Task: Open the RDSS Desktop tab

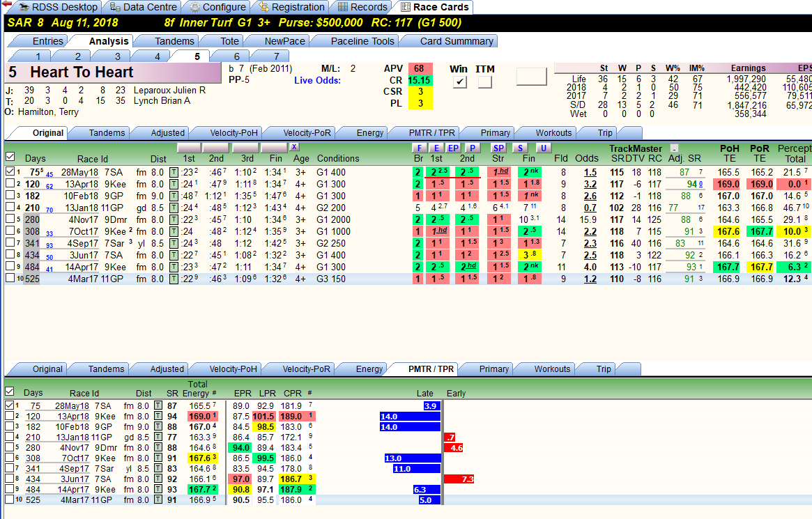Action: point(58,7)
